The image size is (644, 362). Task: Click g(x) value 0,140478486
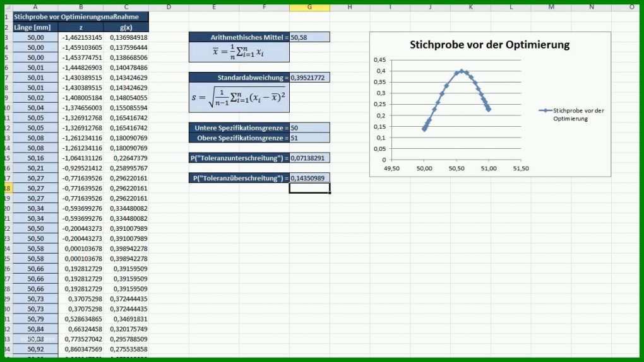[126, 67]
